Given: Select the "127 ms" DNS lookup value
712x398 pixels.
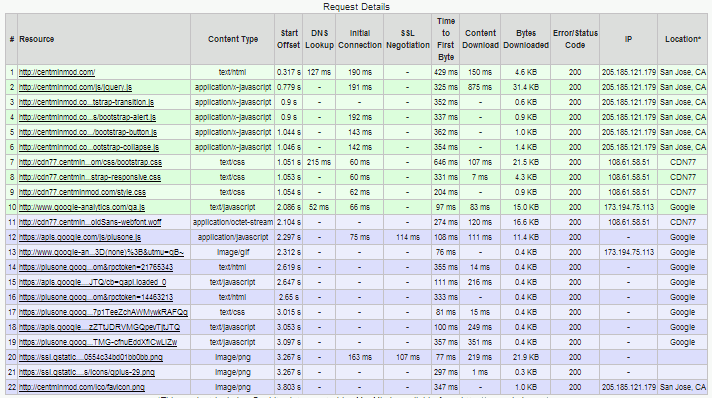Looking at the screenshot, I should coord(319,72).
